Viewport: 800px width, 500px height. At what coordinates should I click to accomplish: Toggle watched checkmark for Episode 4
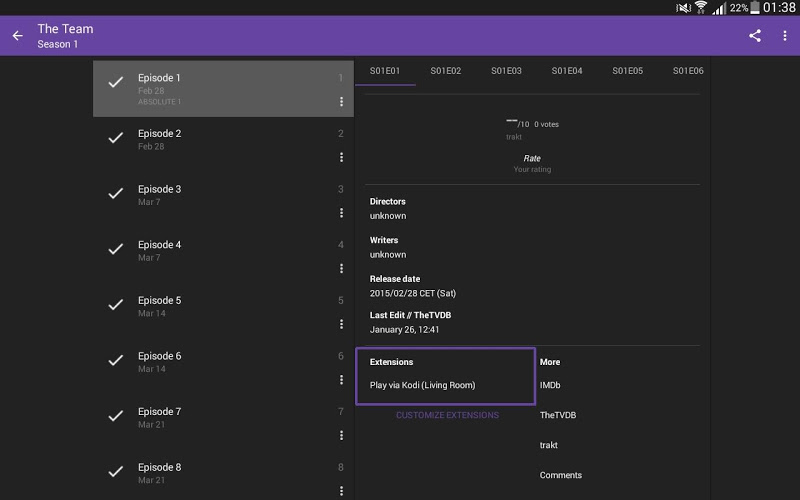click(116, 250)
